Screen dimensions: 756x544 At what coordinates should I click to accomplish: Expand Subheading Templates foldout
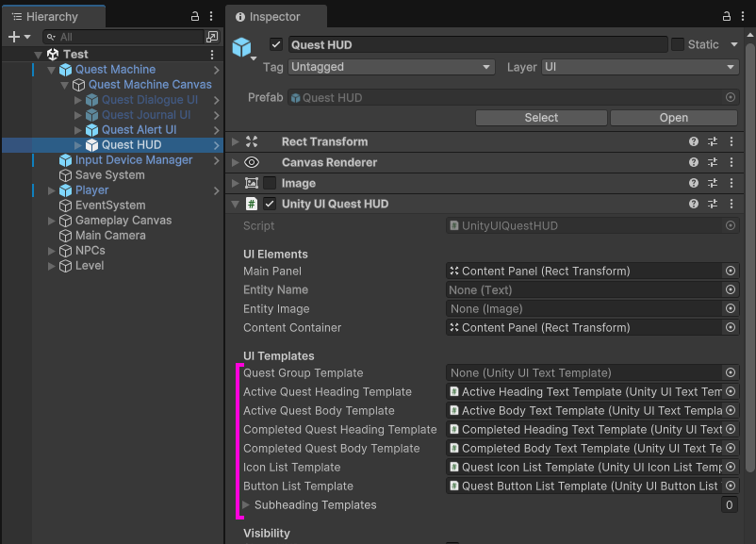246,505
